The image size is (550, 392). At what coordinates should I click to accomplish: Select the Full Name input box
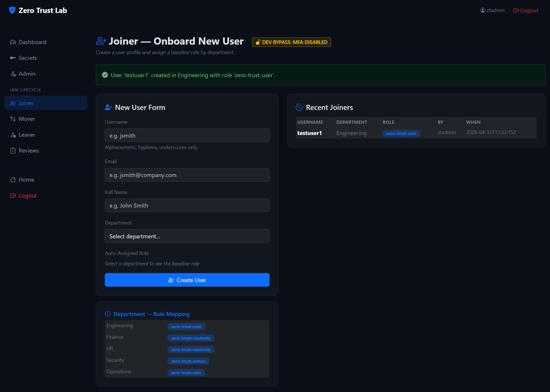(x=187, y=205)
